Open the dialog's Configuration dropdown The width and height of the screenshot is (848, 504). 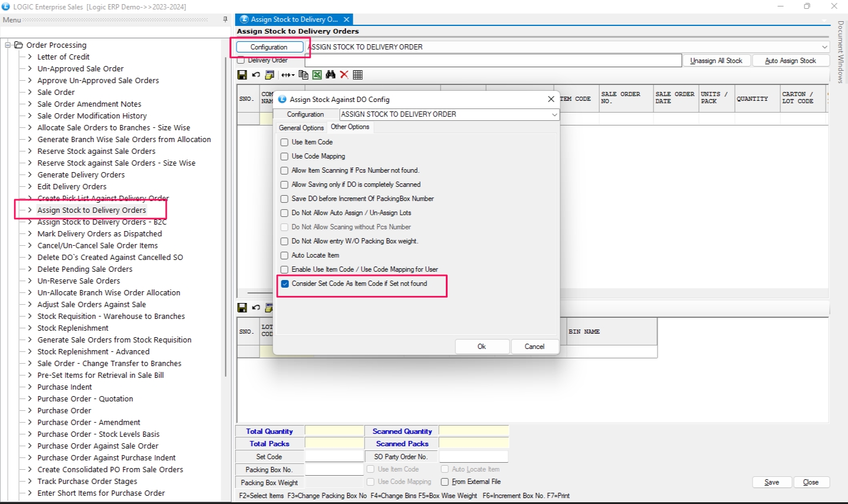point(554,114)
